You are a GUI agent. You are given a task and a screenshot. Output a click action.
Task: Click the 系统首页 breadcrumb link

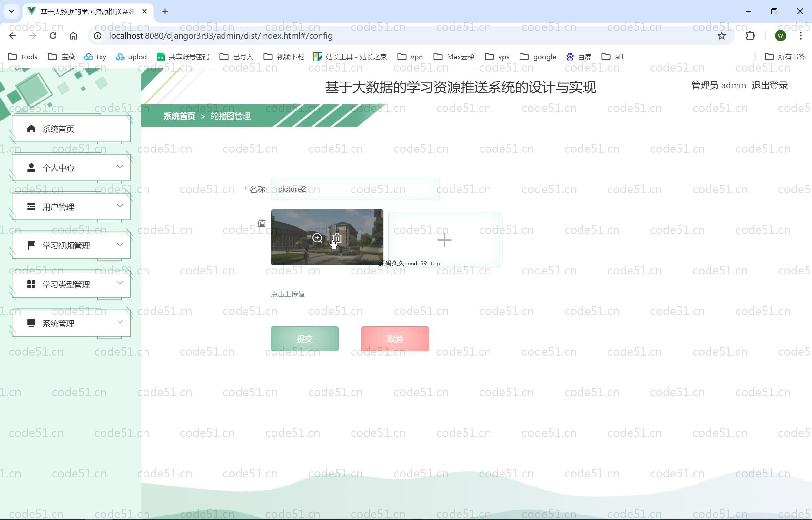179,116
